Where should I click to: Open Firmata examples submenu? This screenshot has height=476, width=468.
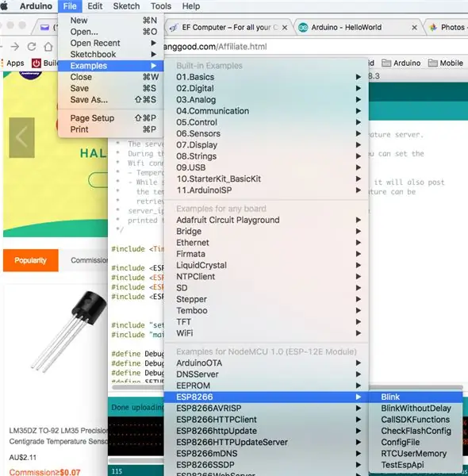267,254
